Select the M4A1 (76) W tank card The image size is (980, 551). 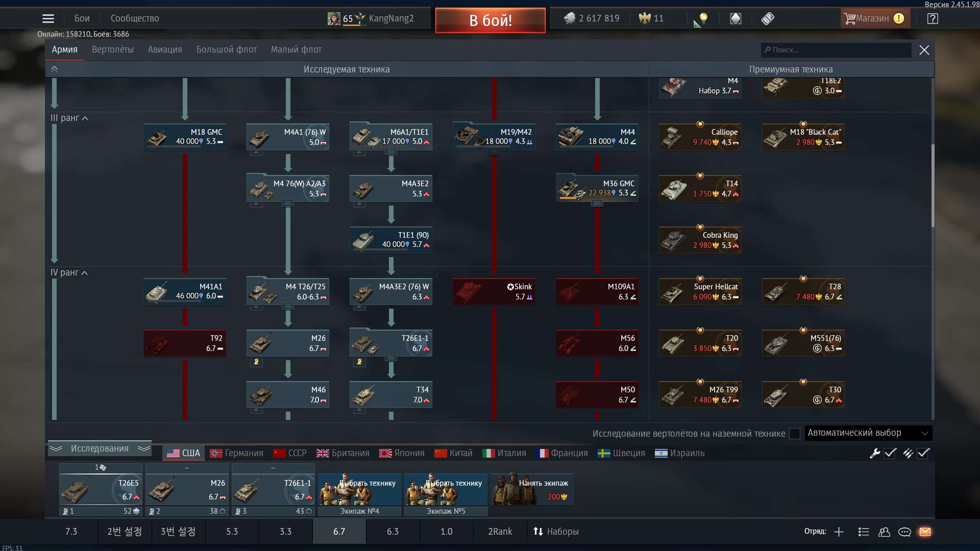pyautogui.click(x=288, y=137)
